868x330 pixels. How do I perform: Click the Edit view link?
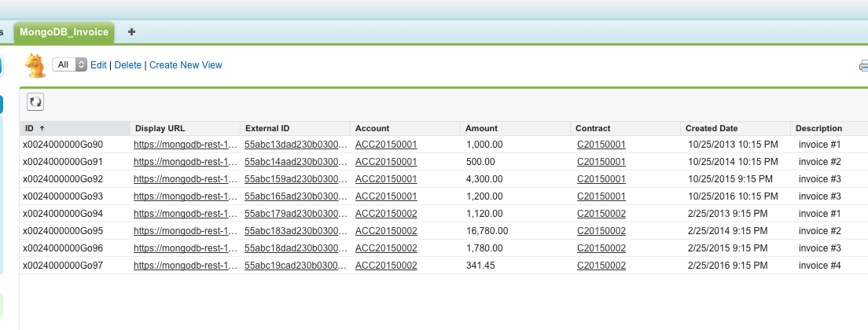98,65
